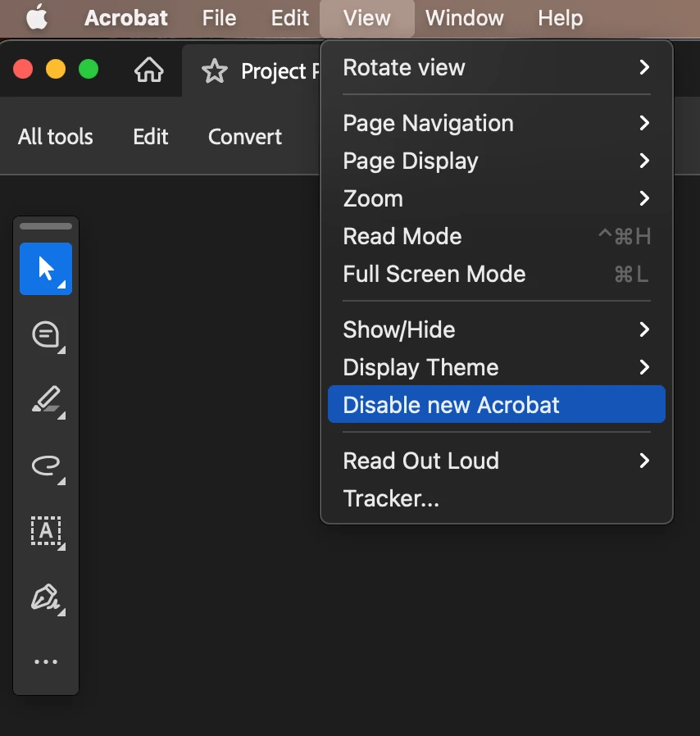This screenshot has width=700, height=736.
Task: Close the open View menu
Action: point(366,18)
